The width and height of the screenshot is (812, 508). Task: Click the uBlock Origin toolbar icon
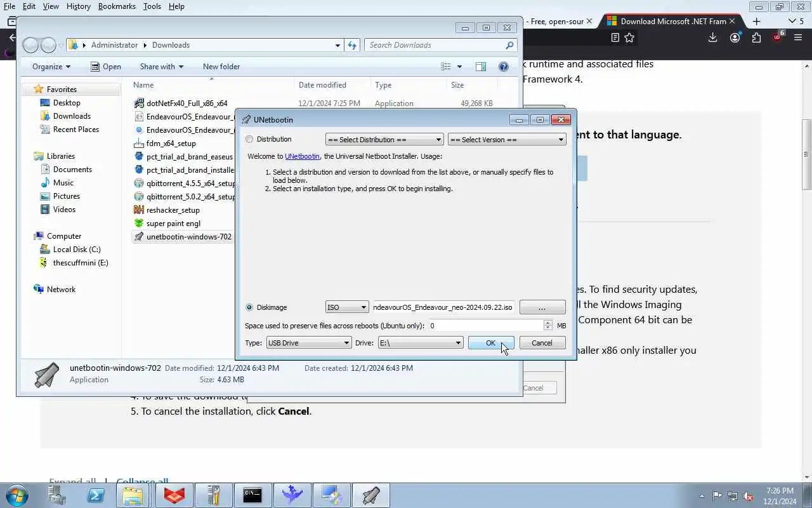coord(778,37)
